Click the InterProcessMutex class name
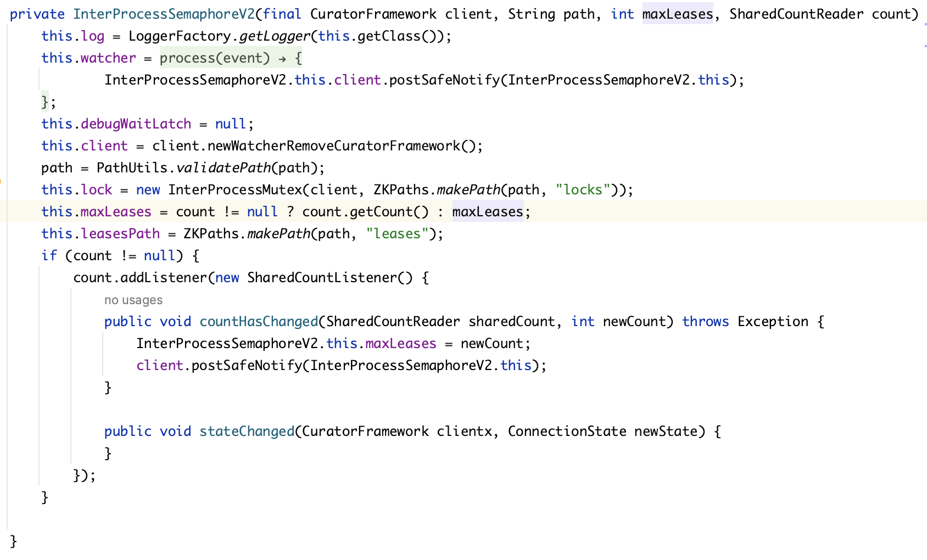The height and width of the screenshot is (560, 927). pos(235,189)
